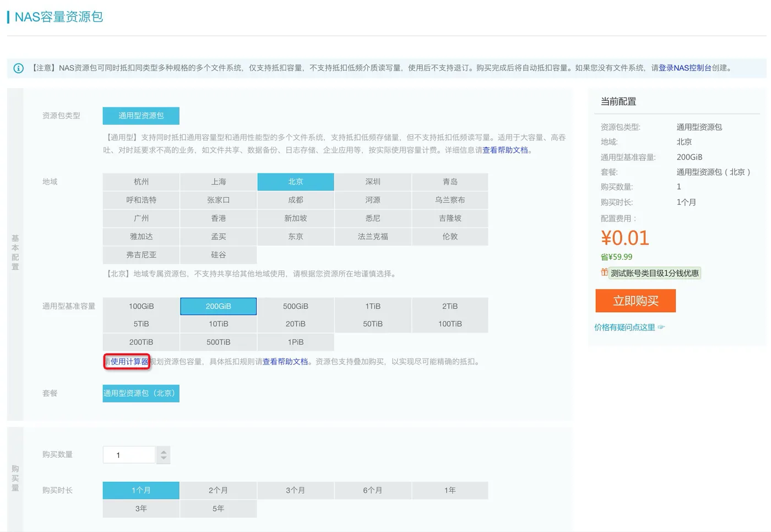This screenshot has width=771, height=532.
Task: Click the 省¥59.99 savings text
Action: tap(616, 257)
